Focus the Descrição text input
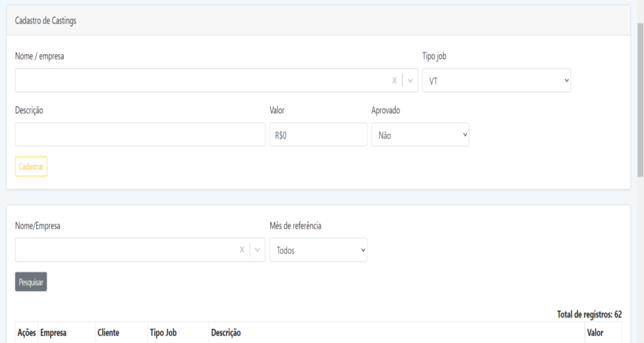 (140, 135)
